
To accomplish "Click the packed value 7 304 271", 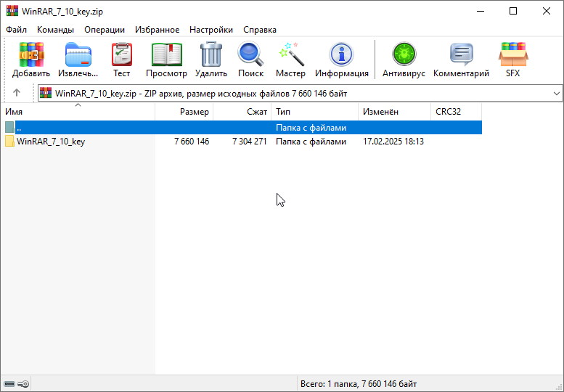I will 250,142.
